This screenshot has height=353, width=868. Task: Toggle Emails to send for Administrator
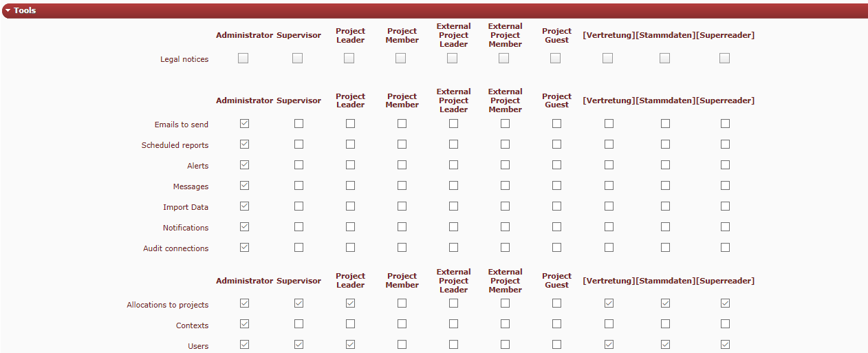[x=244, y=124]
